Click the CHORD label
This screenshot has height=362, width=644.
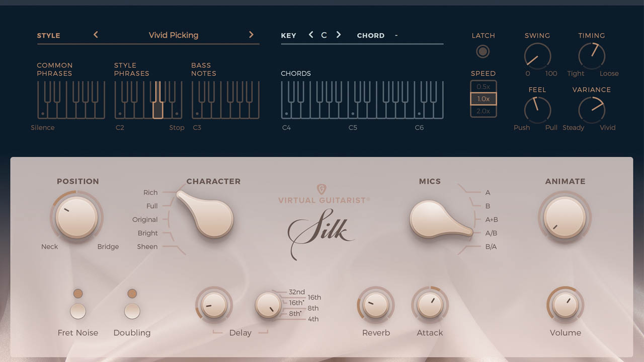(371, 36)
